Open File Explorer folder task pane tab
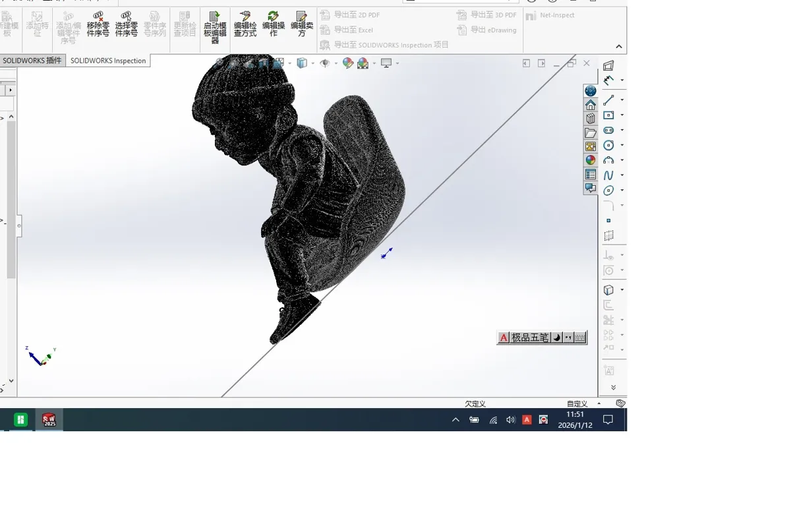Image resolution: width=791 pixels, height=532 pixels. (591, 133)
